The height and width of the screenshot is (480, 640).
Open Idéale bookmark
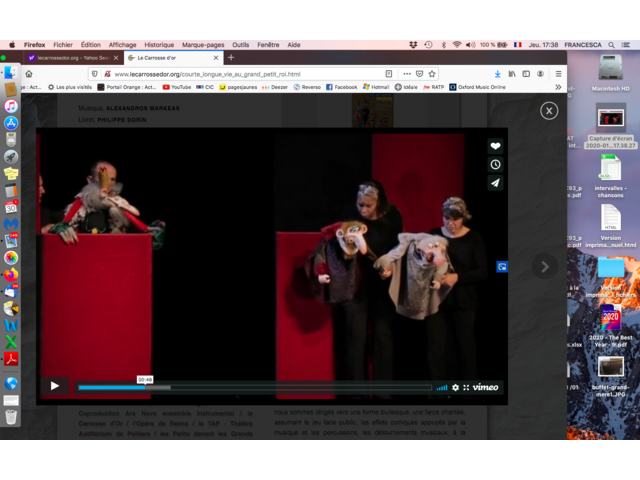pyautogui.click(x=406, y=87)
